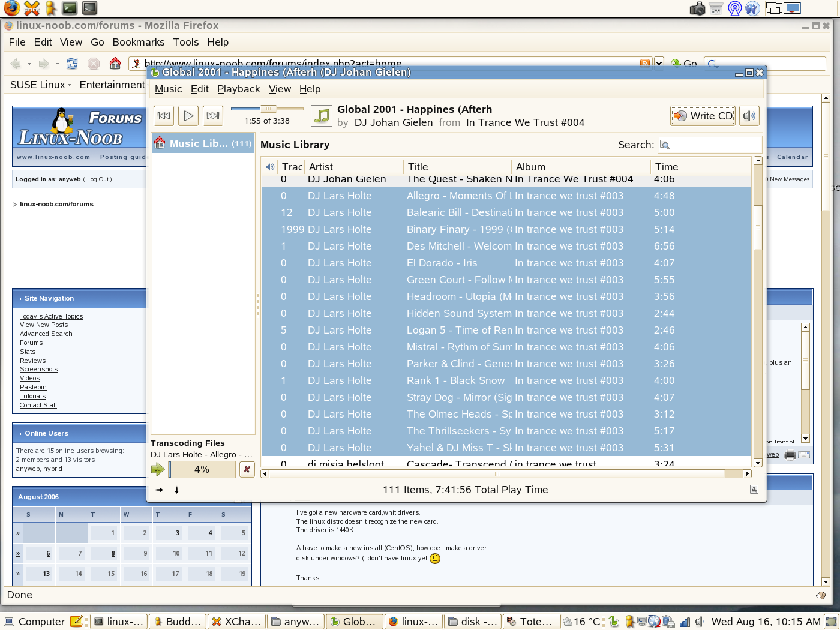Image resolution: width=840 pixels, height=630 pixels.
Task: Launch Firefox from top panel
Action: [11, 8]
